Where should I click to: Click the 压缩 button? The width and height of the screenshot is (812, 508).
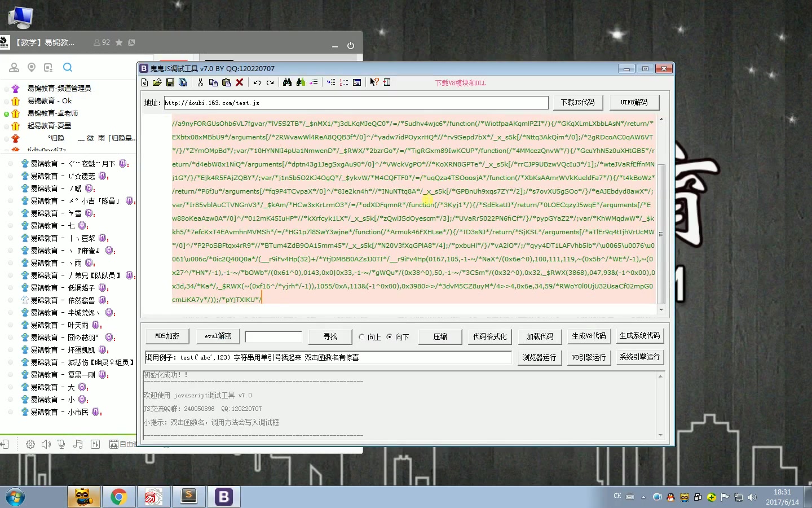(x=440, y=336)
